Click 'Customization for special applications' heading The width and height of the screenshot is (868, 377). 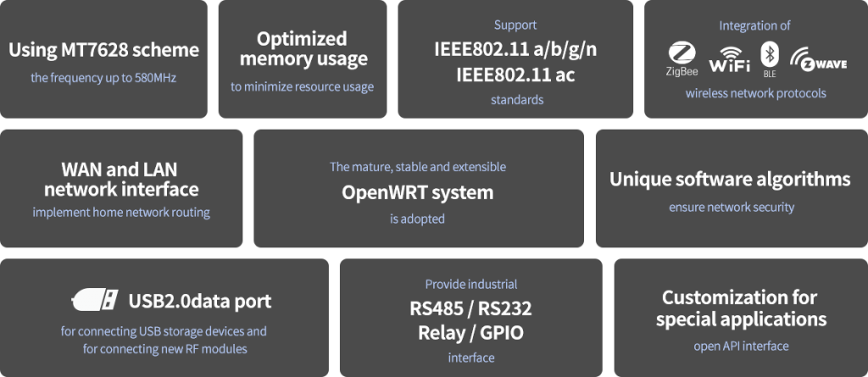point(740,308)
